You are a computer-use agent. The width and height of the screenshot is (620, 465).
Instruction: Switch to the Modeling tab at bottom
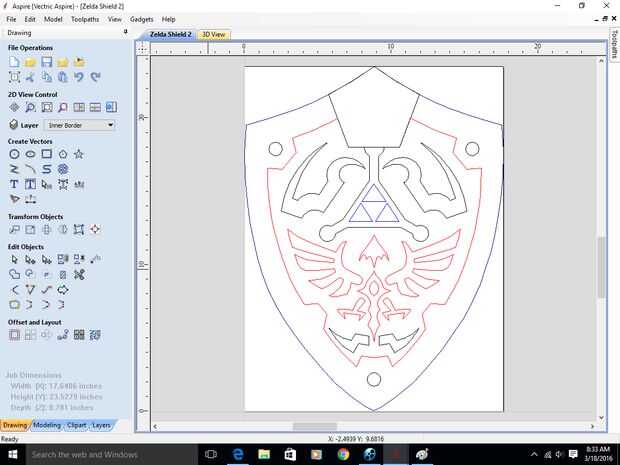click(47, 425)
